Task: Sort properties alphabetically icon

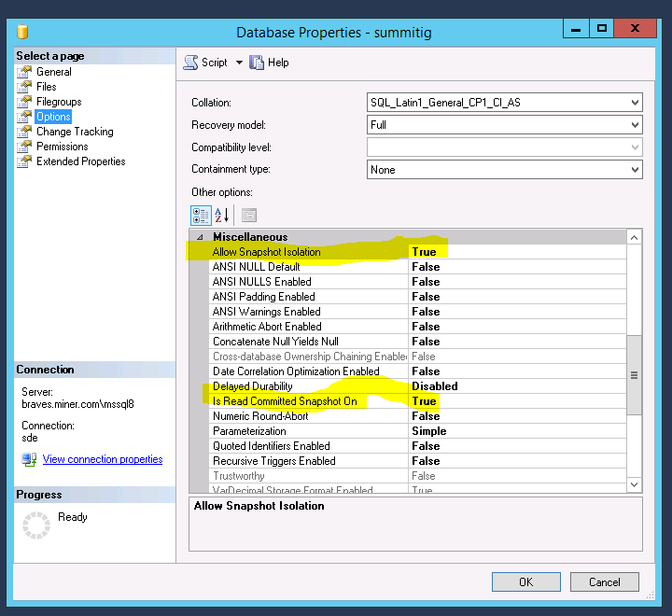Action: click(222, 216)
